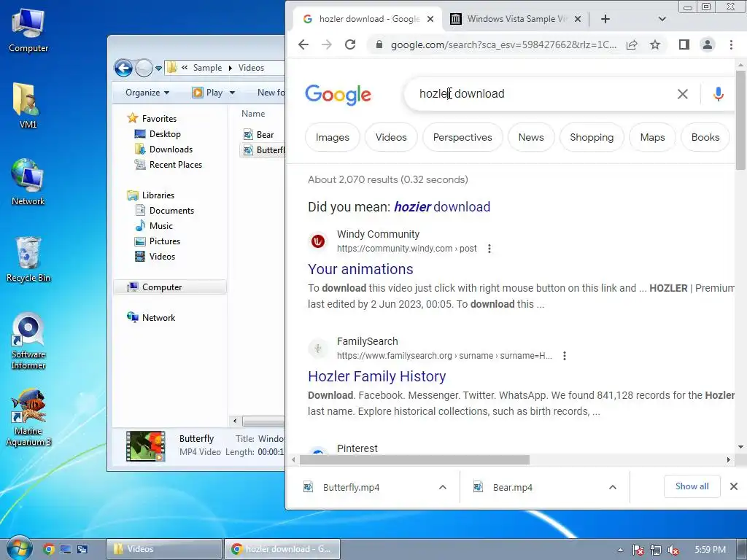Viewport: 747px width, 560px height.
Task: Open more options for Windy Community result
Action: tap(489, 249)
